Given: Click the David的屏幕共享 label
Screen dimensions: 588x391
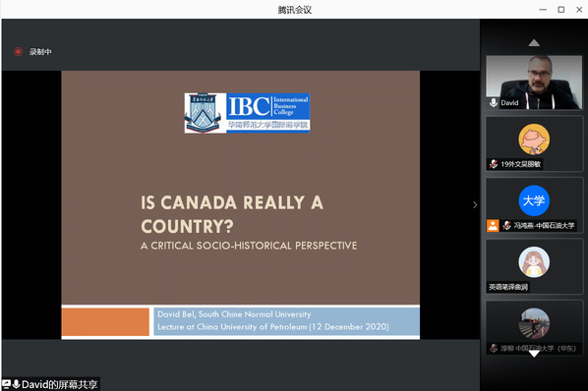Looking at the screenshot, I should pos(60,385).
